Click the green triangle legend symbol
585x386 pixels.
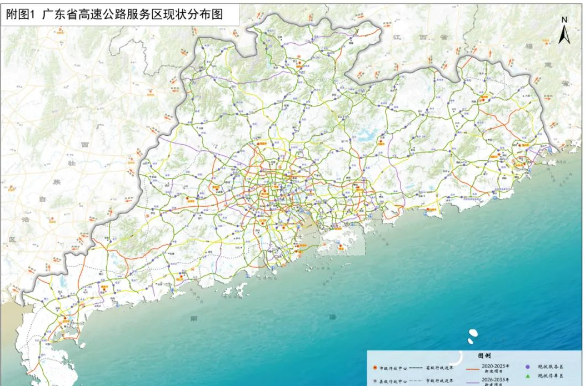[528, 376]
